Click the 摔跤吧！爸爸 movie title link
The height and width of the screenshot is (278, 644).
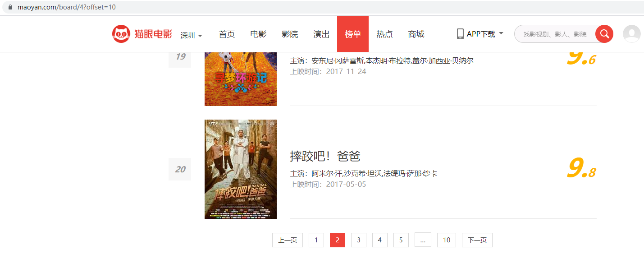click(x=325, y=156)
